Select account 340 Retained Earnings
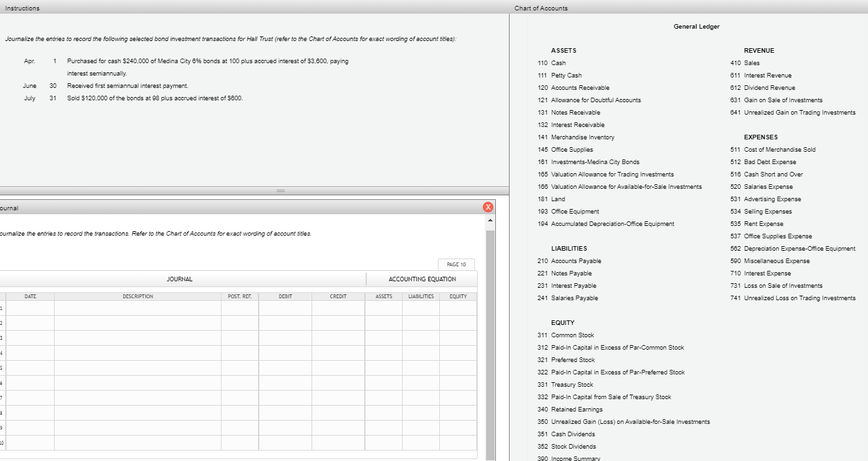The height and width of the screenshot is (461, 868). (x=570, y=410)
